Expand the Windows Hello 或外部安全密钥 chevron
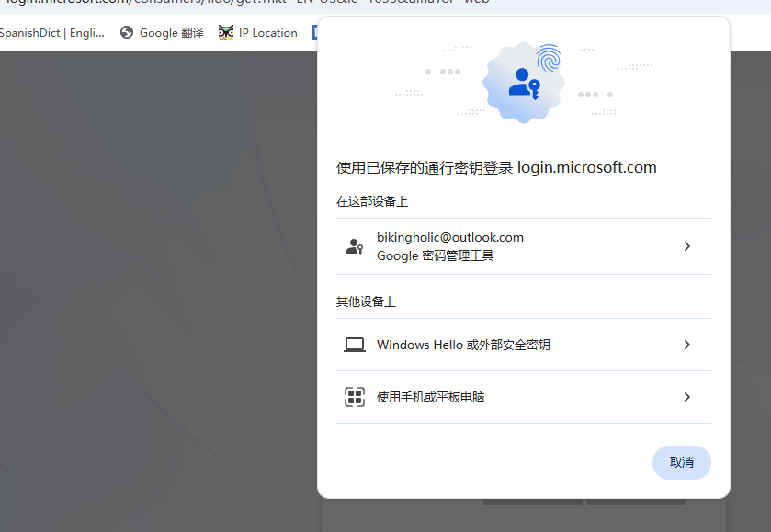771x532 pixels. pyautogui.click(x=687, y=345)
